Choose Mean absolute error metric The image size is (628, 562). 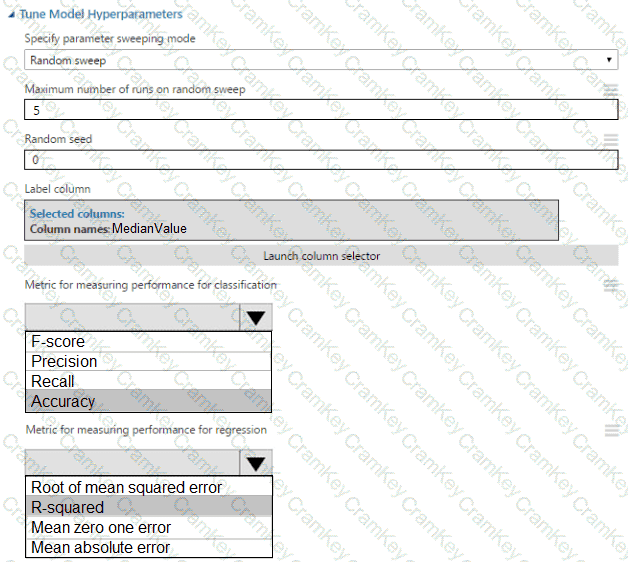(x=149, y=547)
